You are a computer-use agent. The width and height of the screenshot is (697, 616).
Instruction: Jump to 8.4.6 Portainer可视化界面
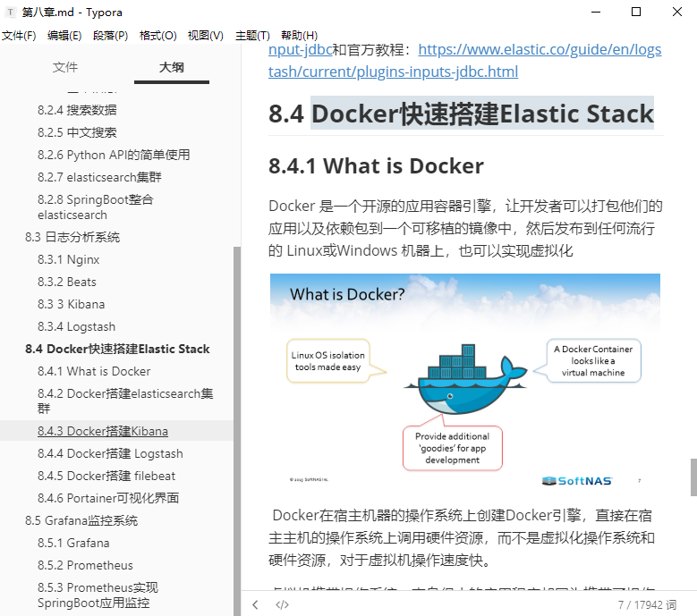point(108,498)
